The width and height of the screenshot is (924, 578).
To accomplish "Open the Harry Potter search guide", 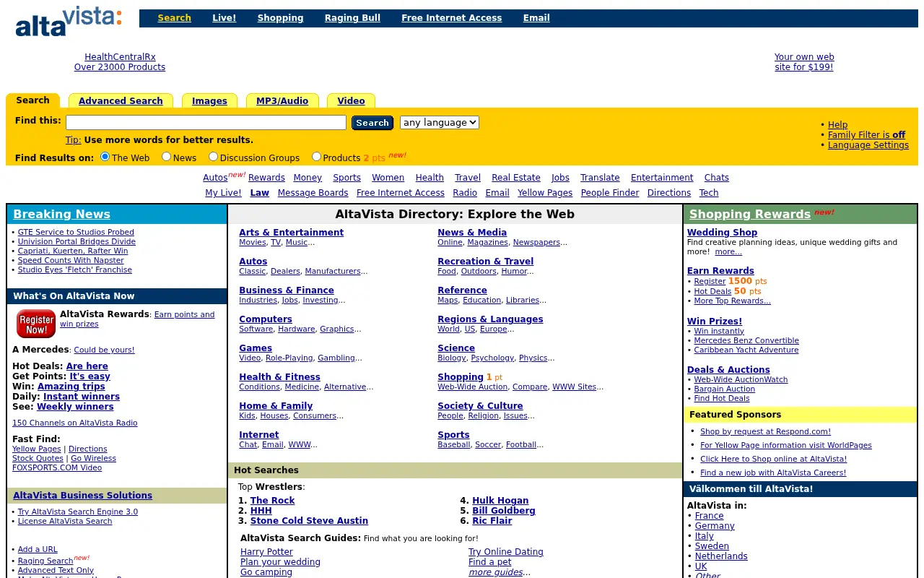I will click(267, 552).
